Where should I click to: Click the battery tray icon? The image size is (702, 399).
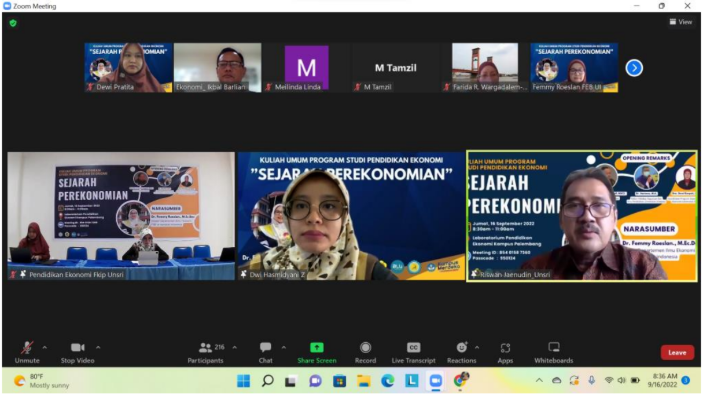point(635,381)
